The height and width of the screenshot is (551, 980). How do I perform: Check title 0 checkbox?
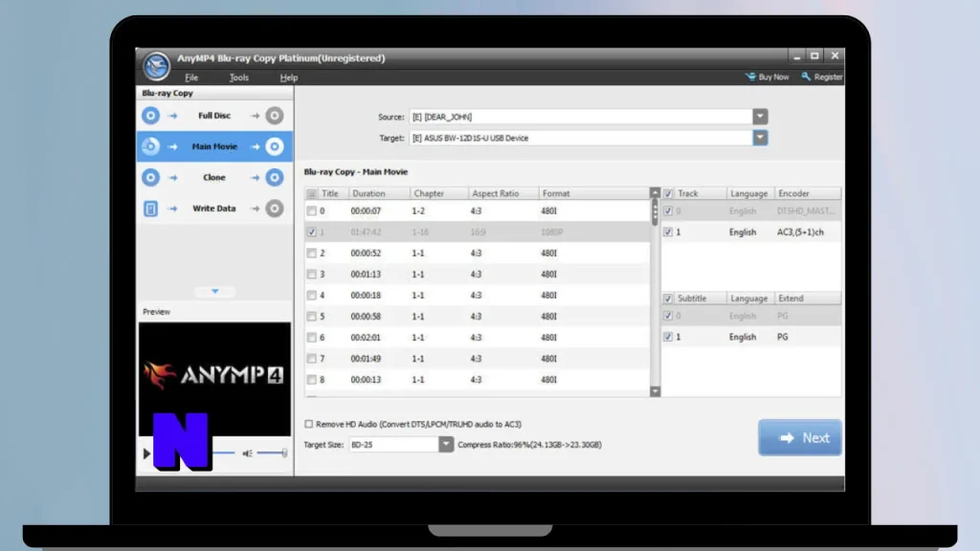[x=311, y=211]
